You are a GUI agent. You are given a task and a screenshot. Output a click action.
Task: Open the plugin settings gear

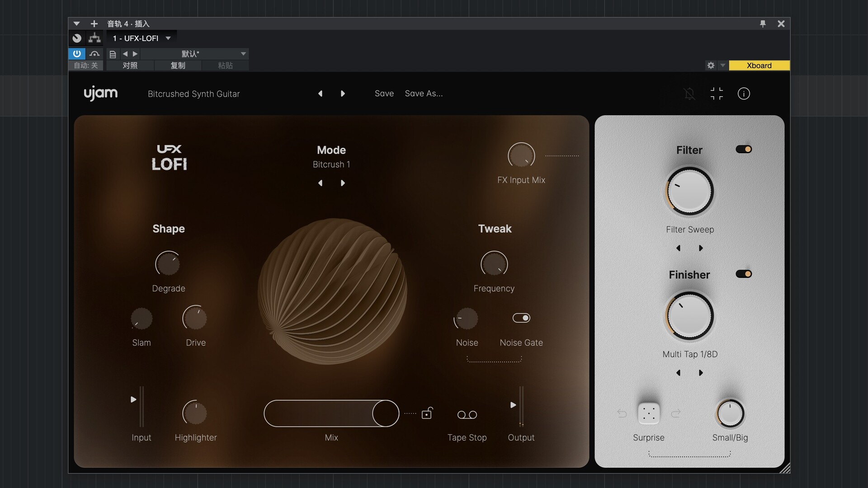[x=711, y=66]
